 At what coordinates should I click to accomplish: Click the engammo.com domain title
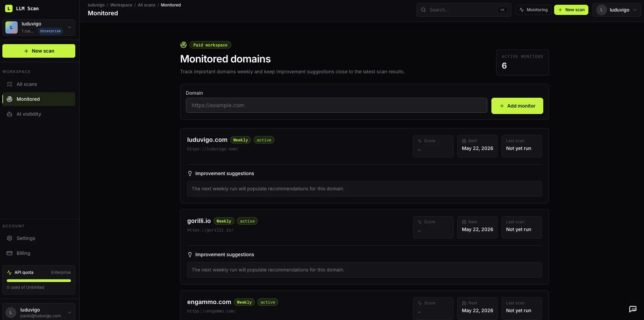(x=209, y=302)
